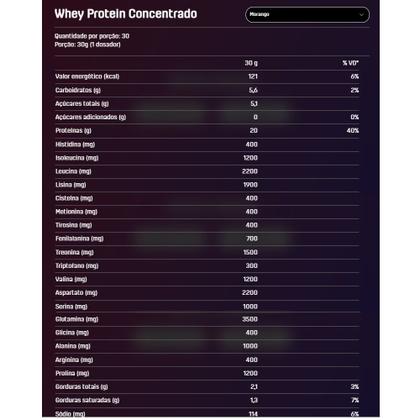Click the Quantidade por porção: 30 text

click(x=92, y=36)
